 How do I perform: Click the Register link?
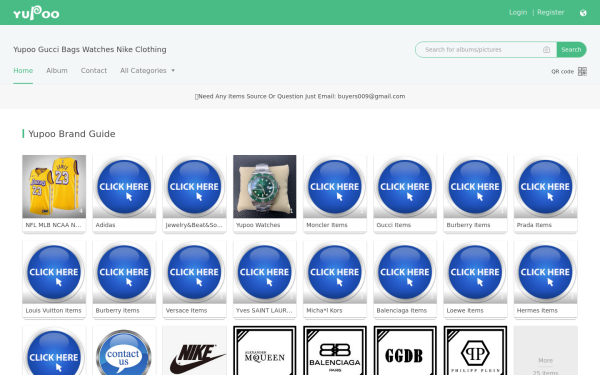[x=551, y=13]
